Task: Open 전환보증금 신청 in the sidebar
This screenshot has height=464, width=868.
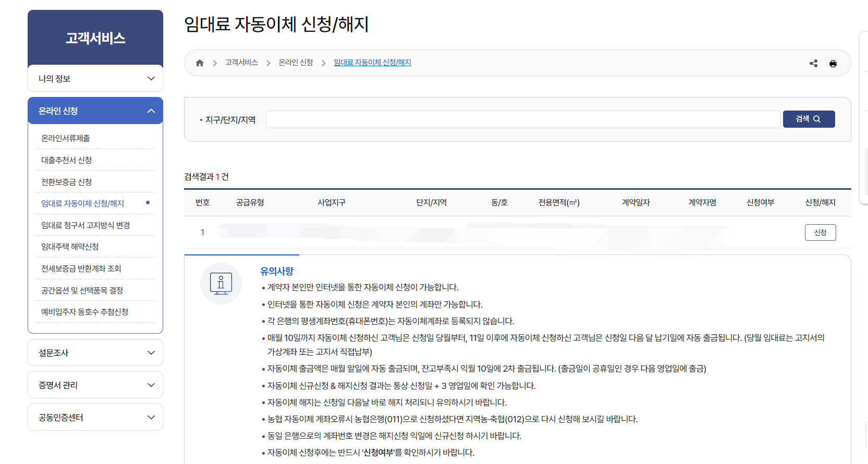Action: point(66,182)
